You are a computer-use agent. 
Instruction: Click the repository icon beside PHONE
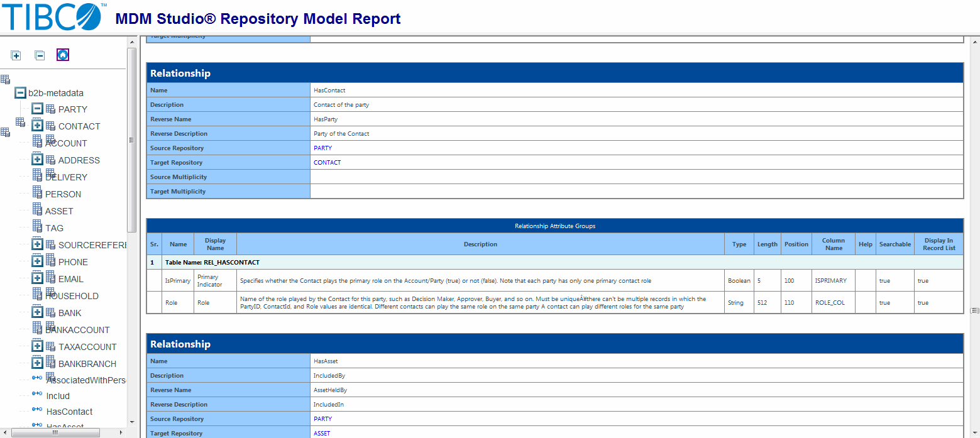tap(51, 261)
